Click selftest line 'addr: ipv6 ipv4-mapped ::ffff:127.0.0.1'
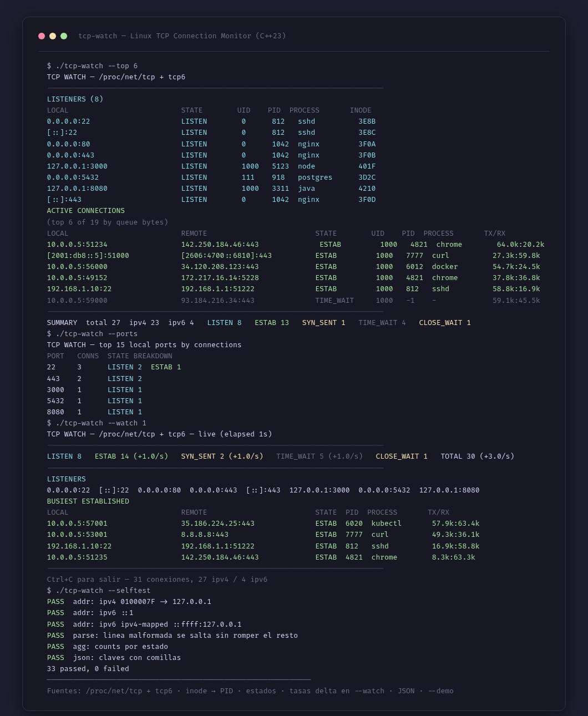 click(x=157, y=624)
